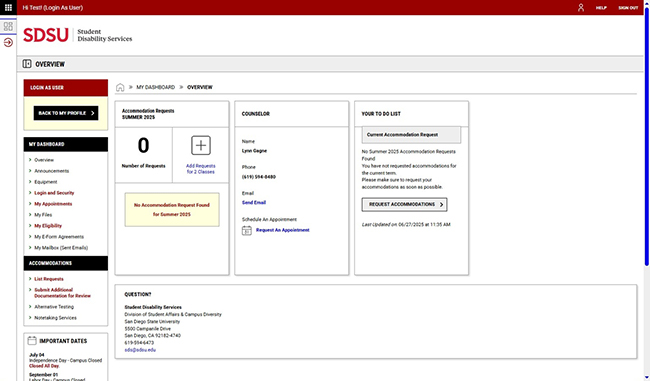Select Announcements in My Dashboard menu
Viewport: 650px width, 381px height.
tap(51, 171)
